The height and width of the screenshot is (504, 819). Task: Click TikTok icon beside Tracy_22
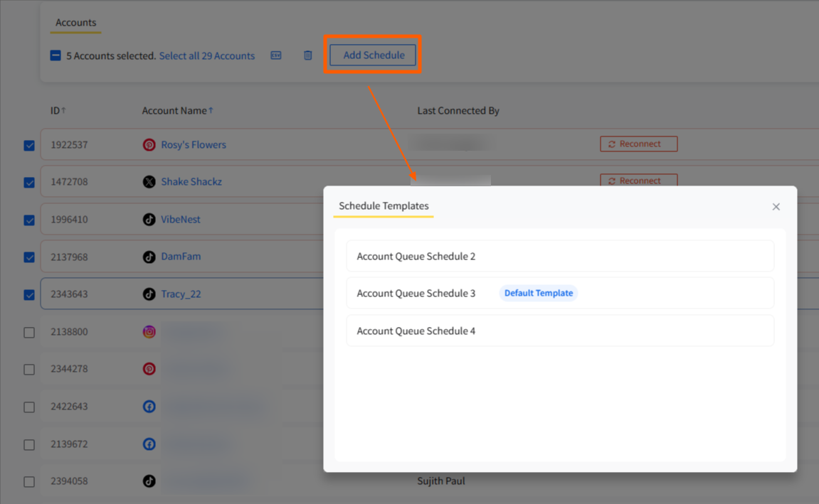149,294
